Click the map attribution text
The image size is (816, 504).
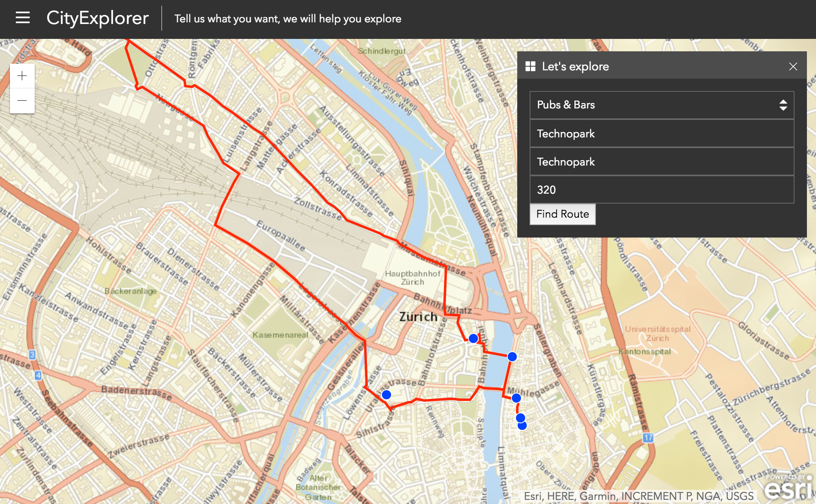click(x=638, y=496)
